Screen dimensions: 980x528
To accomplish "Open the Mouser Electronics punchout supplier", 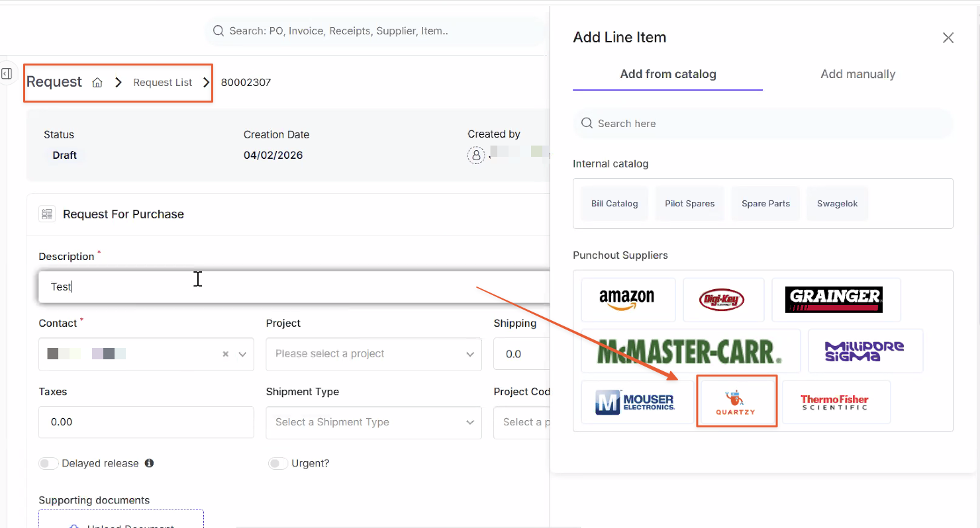I will point(637,402).
